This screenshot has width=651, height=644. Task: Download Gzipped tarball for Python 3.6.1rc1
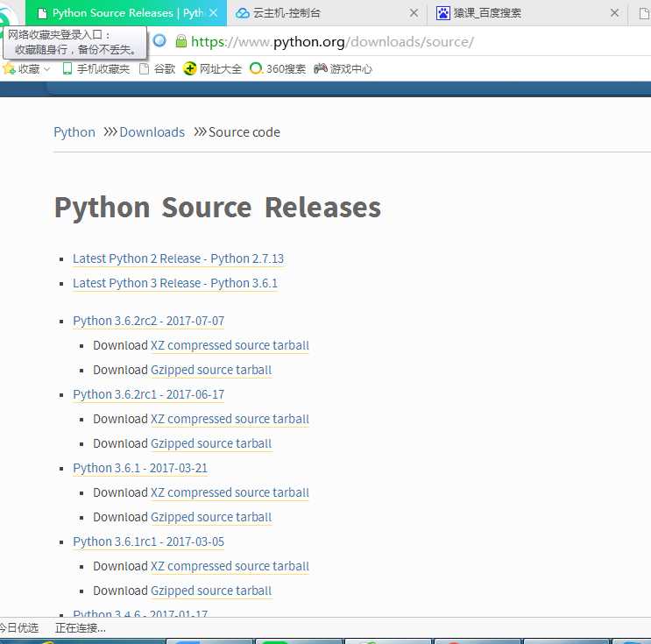pos(211,591)
